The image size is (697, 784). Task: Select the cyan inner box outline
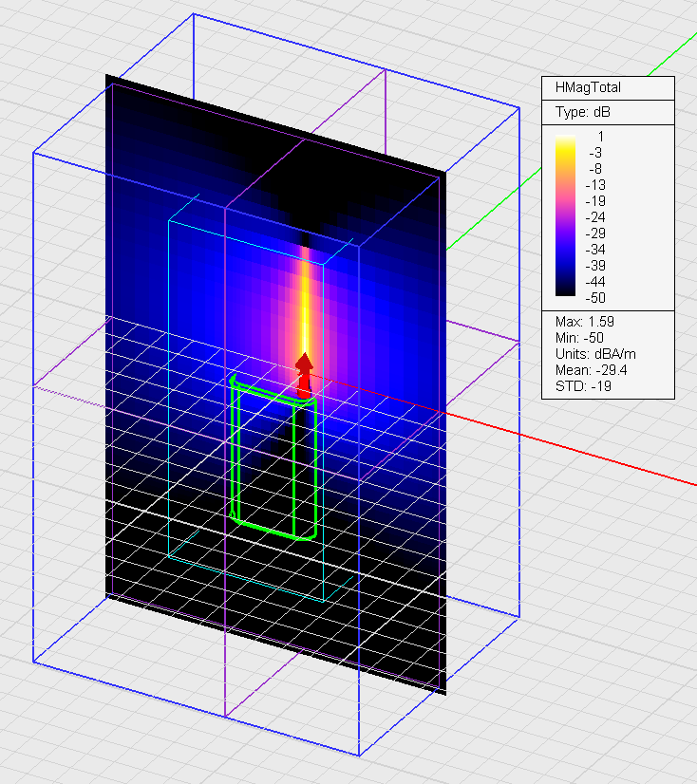168,380
